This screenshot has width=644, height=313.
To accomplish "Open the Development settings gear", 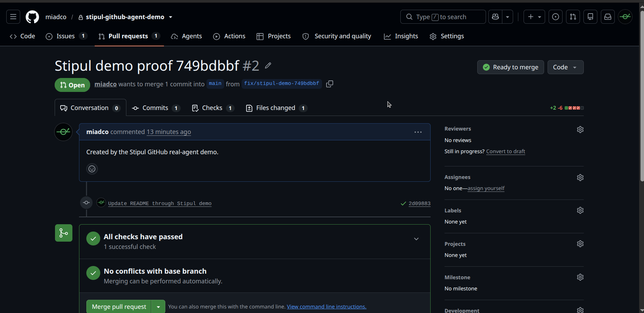I will 580,310.
